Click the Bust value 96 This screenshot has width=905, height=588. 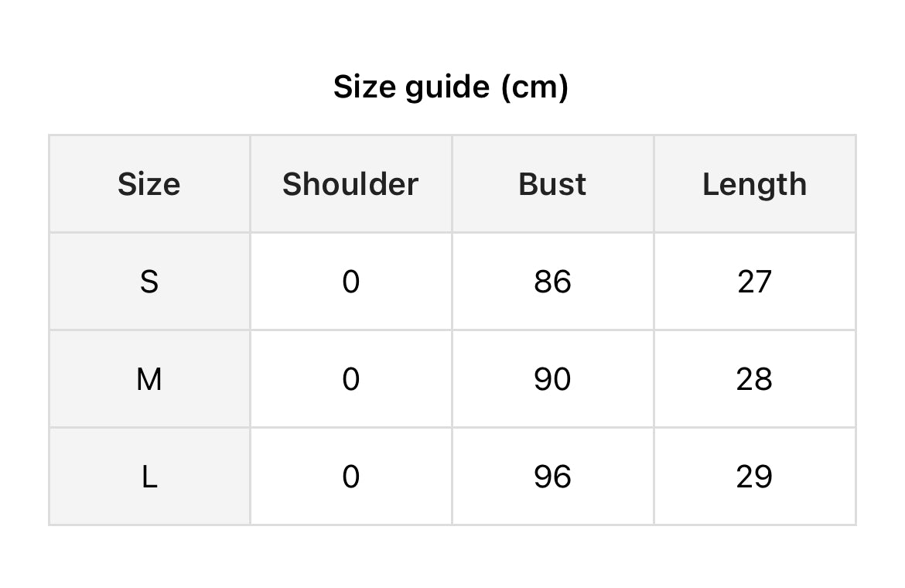[x=552, y=477]
